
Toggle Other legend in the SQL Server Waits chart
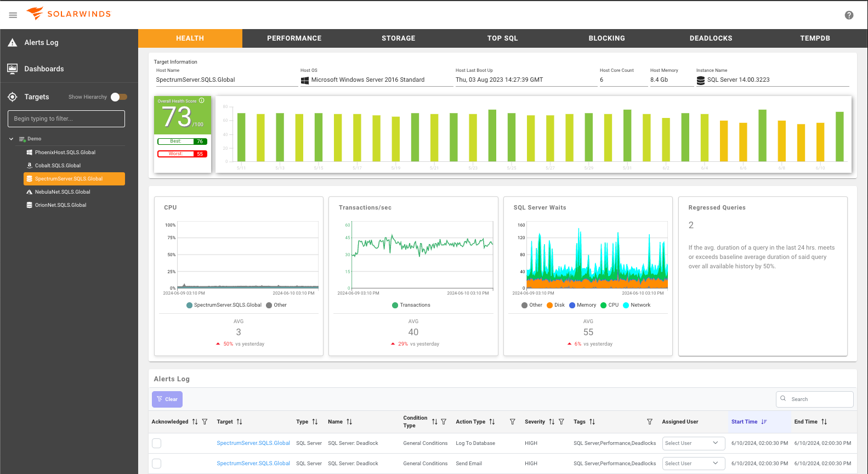click(x=532, y=305)
